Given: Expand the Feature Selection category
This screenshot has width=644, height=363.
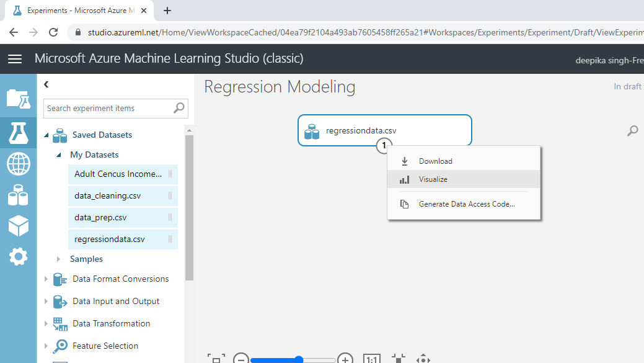Looking at the screenshot, I should click(46, 346).
